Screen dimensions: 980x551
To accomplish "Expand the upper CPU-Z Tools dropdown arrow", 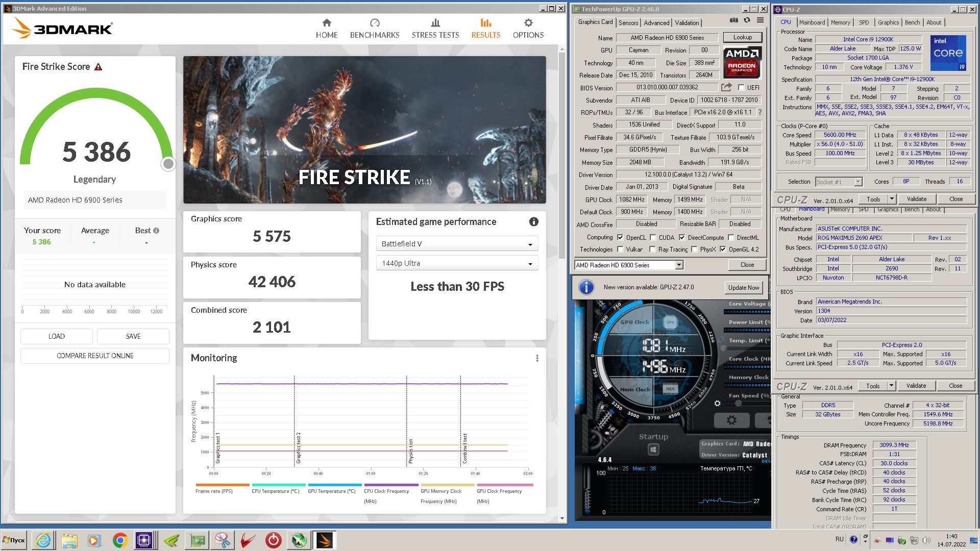I will tap(892, 199).
